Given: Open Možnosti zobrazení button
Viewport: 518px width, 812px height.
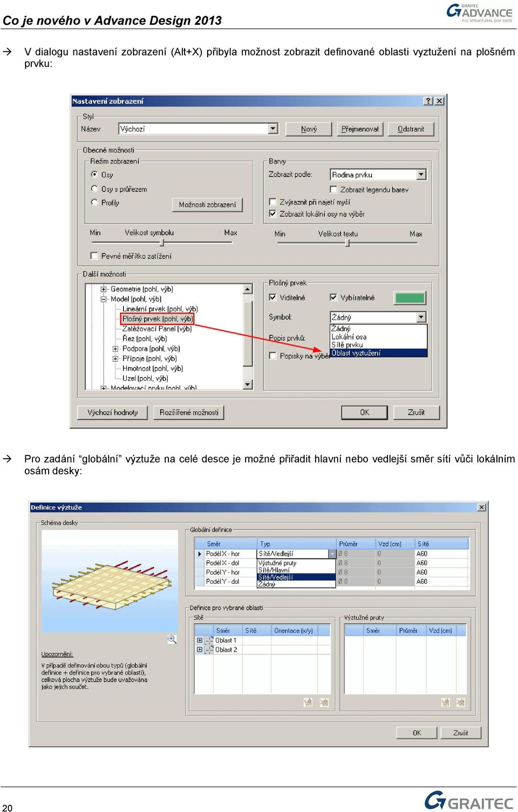Looking at the screenshot, I should pos(207,204).
